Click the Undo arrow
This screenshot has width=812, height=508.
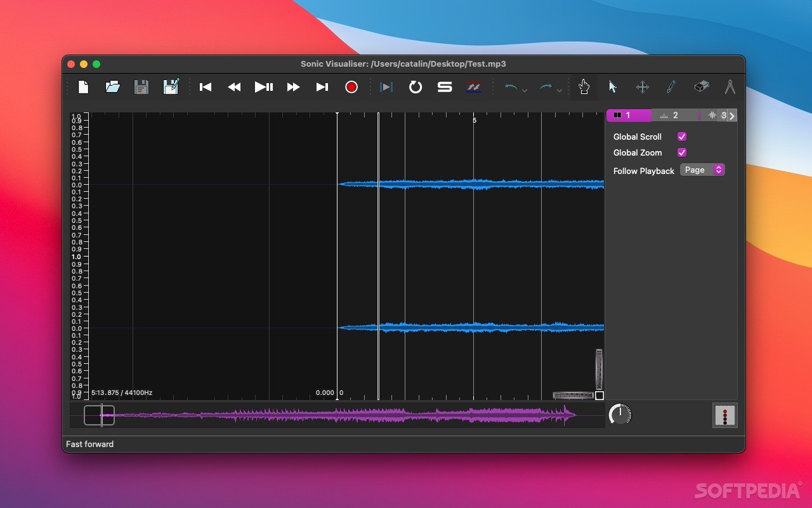511,87
